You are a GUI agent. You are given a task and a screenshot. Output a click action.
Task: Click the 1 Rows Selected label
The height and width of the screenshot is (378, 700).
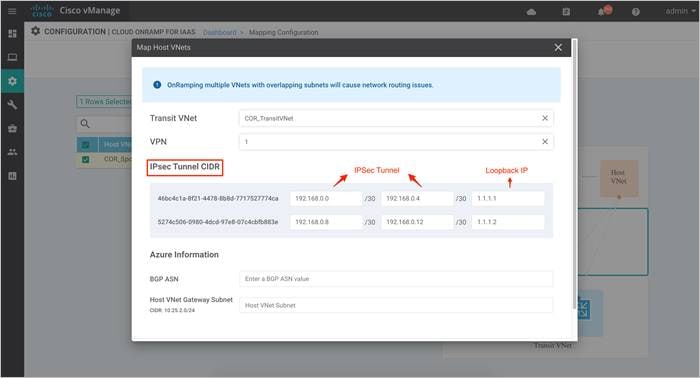point(106,102)
